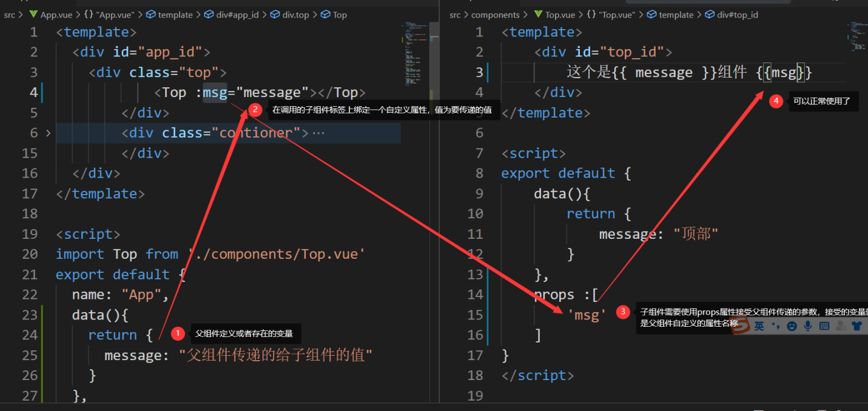Click line number 3 in Top.vue gutter

(479, 72)
